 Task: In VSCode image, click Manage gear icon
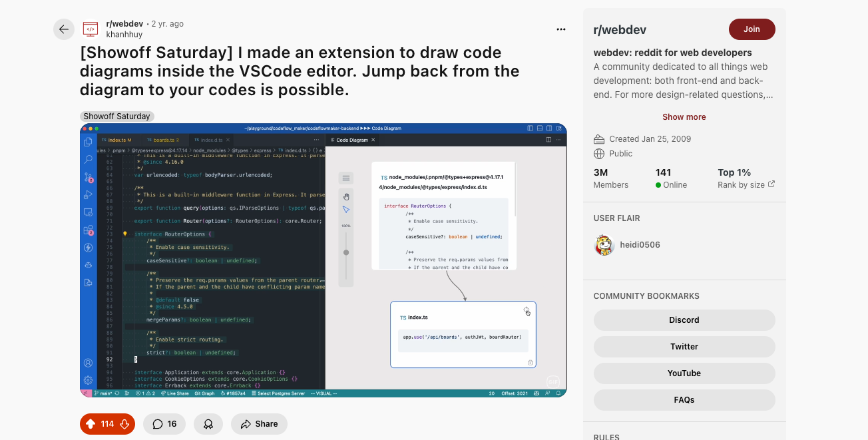pyautogui.click(x=88, y=380)
